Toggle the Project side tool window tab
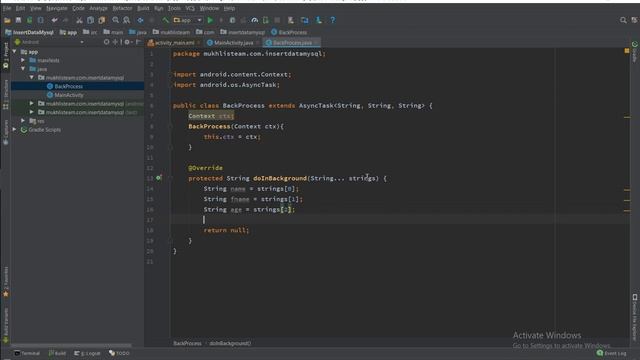The width and height of the screenshot is (640, 360). [6, 56]
